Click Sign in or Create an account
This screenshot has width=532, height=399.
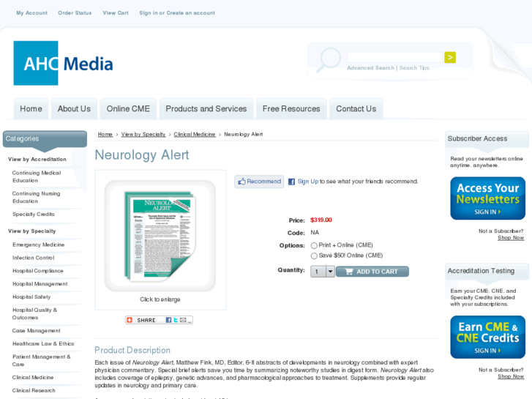click(x=177, y=13)
